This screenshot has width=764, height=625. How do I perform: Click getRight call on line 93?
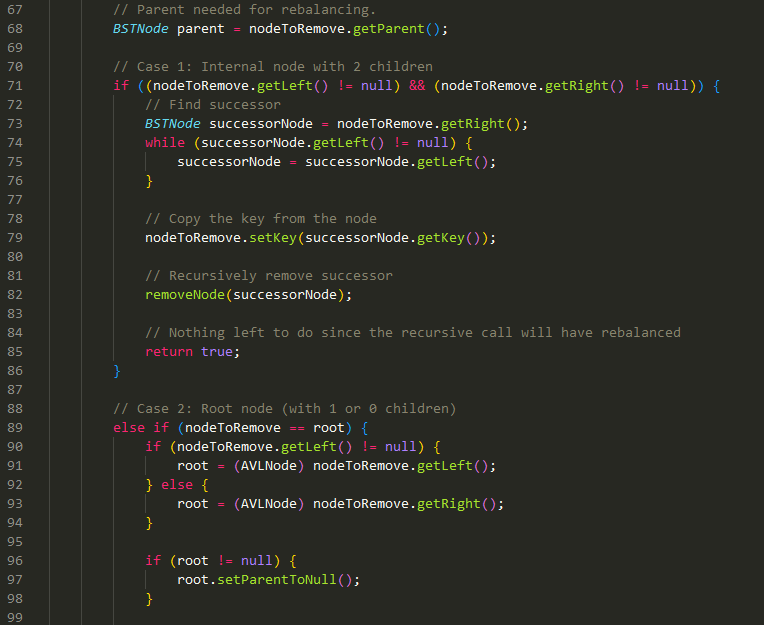click(449, 504)
